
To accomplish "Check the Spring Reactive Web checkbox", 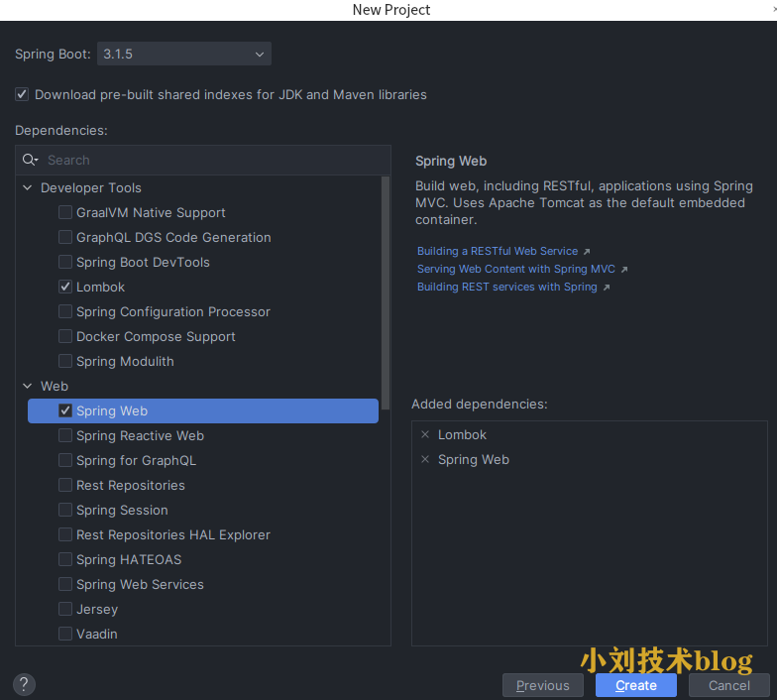I will (65, 435).
